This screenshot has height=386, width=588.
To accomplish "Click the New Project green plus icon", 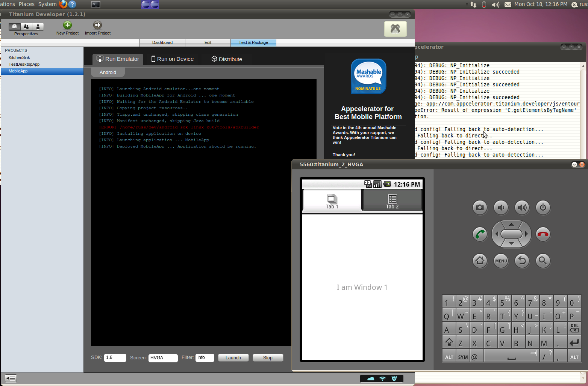I will coord(67,25).
